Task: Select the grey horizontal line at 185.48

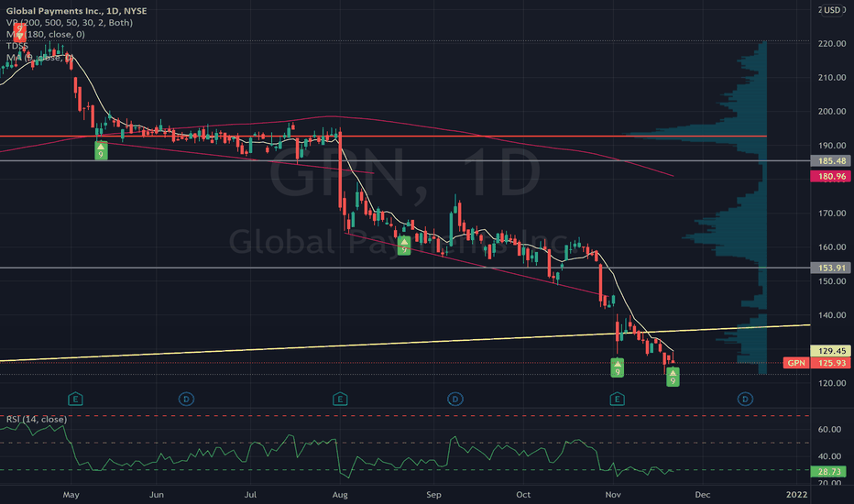Action: 405,160
